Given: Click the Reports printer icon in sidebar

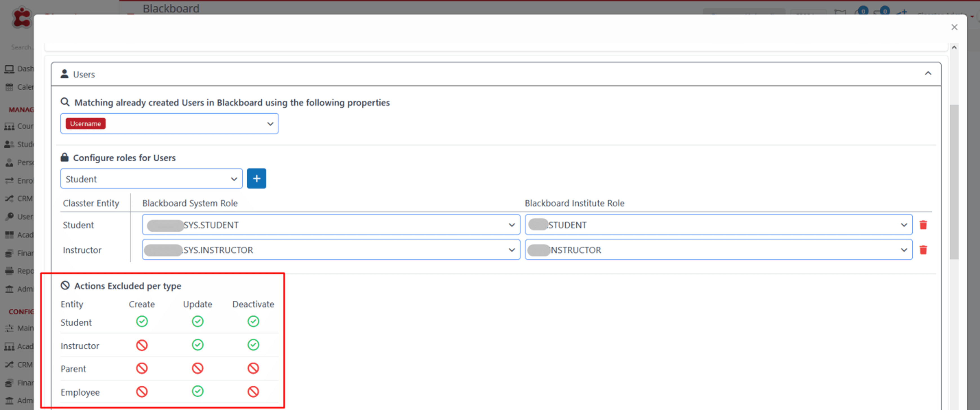Looking at the screenshot, I should pos(10,271).
